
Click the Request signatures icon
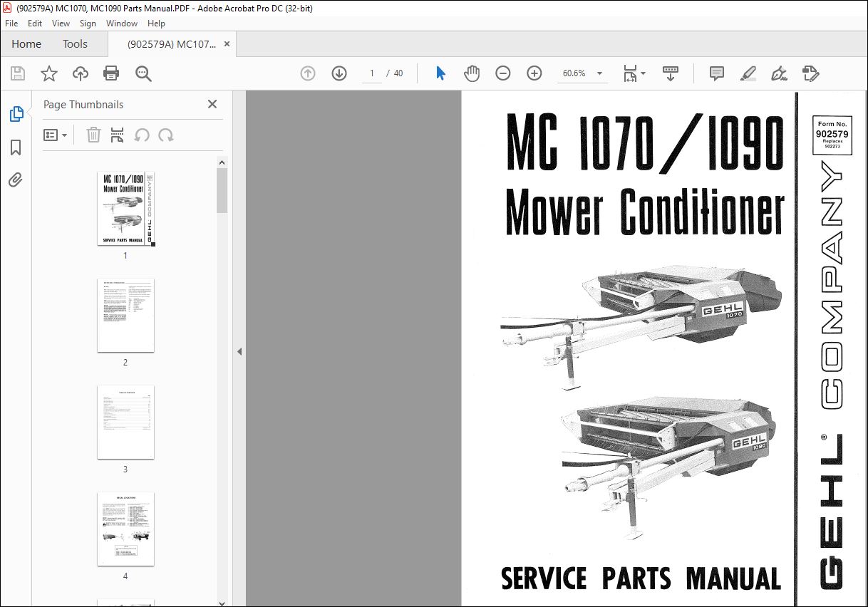[x=811, y=73]
